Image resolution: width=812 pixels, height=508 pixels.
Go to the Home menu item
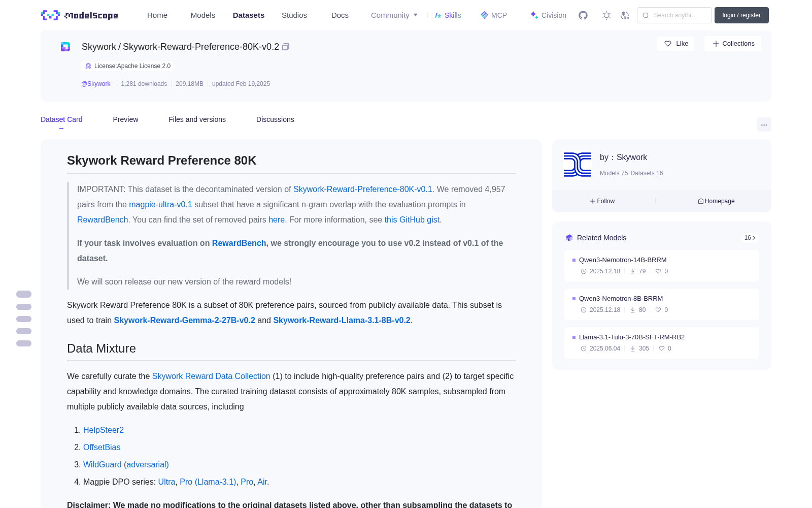pyautogui.click(x=157, y=15)
